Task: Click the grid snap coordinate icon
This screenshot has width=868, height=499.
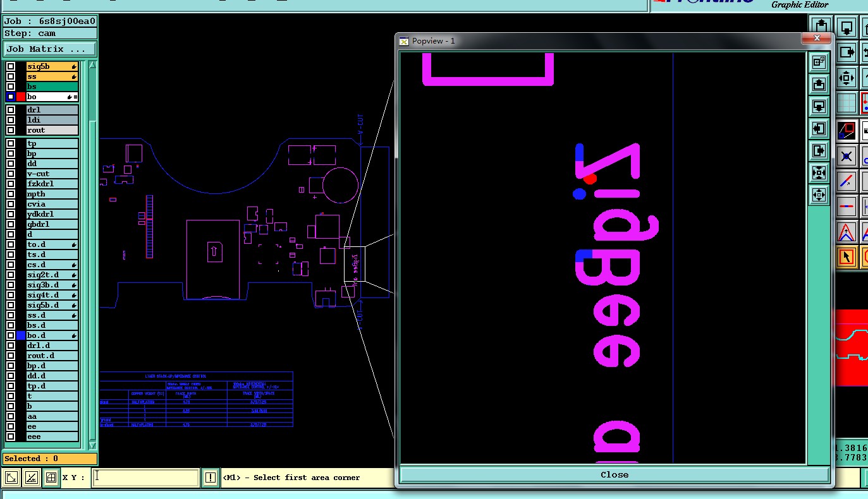Action: point(51,478)
